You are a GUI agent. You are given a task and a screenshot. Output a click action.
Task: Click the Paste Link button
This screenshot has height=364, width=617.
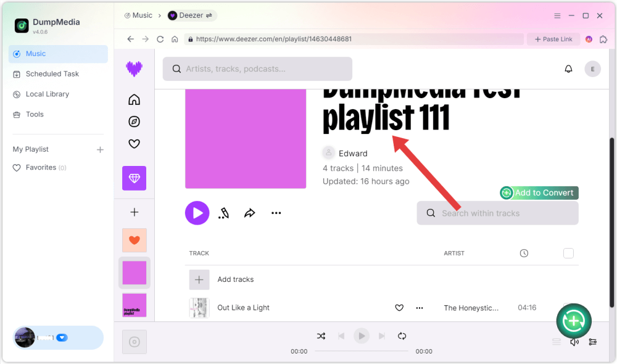pyautogui.click(x=553, y=39)
